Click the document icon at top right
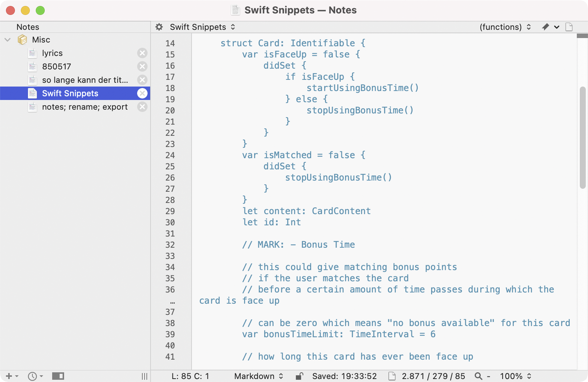This screenshot has width=588, height=382. 569,27
